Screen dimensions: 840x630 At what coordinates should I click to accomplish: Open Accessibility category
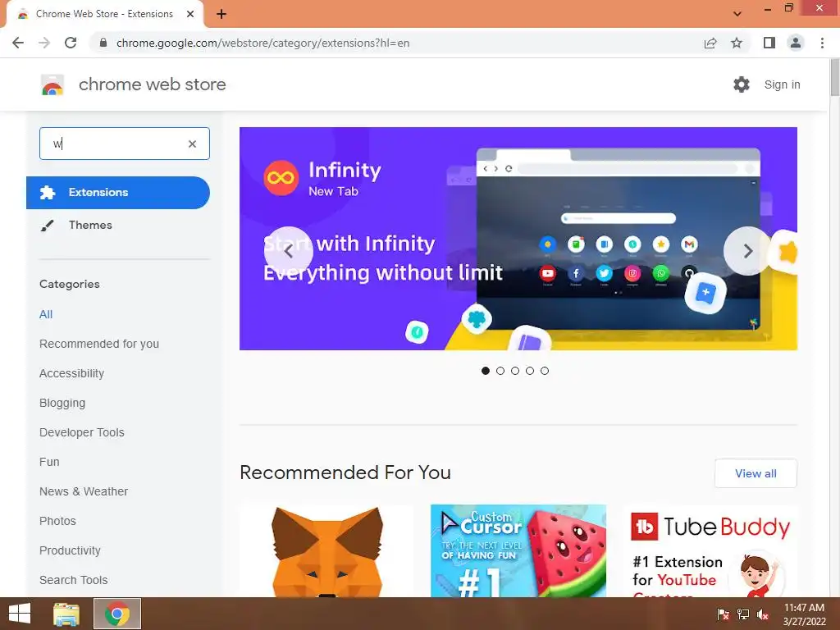(x=72, y=373)
